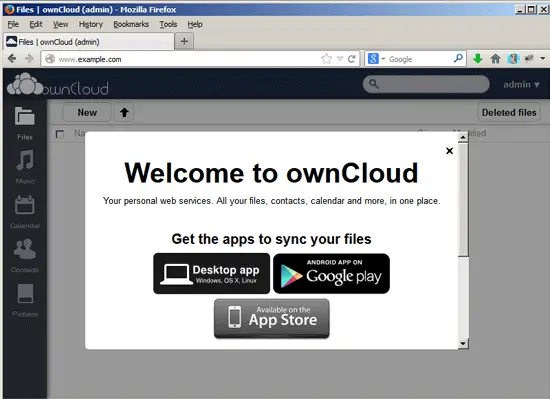The image size is (550, 399).
Task: Open the Calendar app in sidebar
Action: pos(25,212)
